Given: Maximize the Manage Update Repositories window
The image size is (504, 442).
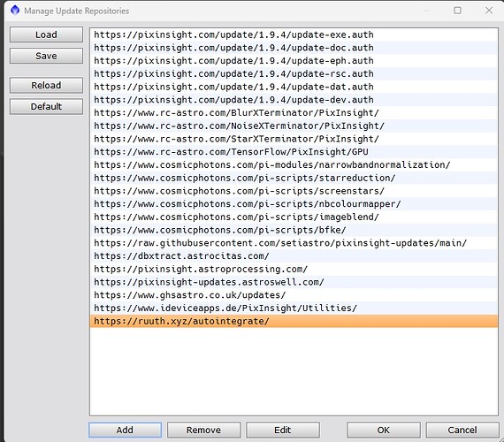Looking at the screenshot, I should click(x=457, y=11).
